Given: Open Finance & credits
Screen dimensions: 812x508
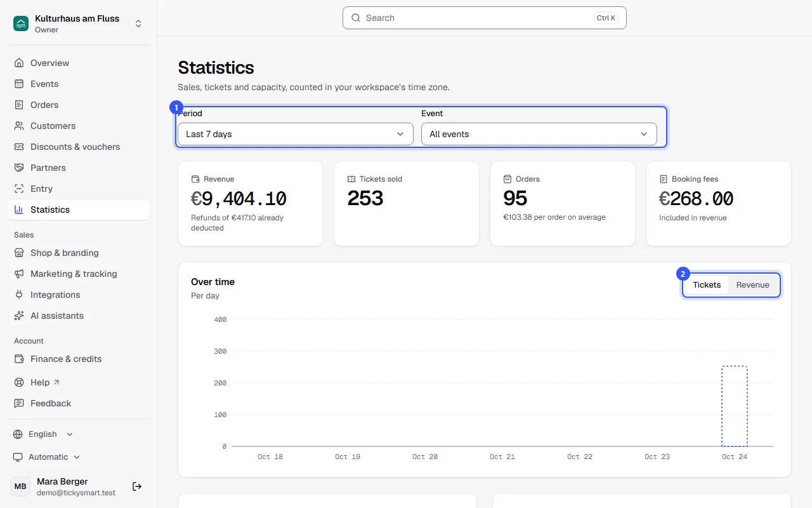Looking at the screenshot, I should [x=79, y=359].
